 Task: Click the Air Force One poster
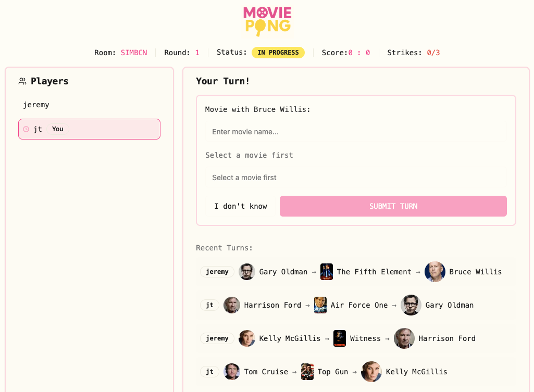click(320, 305)
